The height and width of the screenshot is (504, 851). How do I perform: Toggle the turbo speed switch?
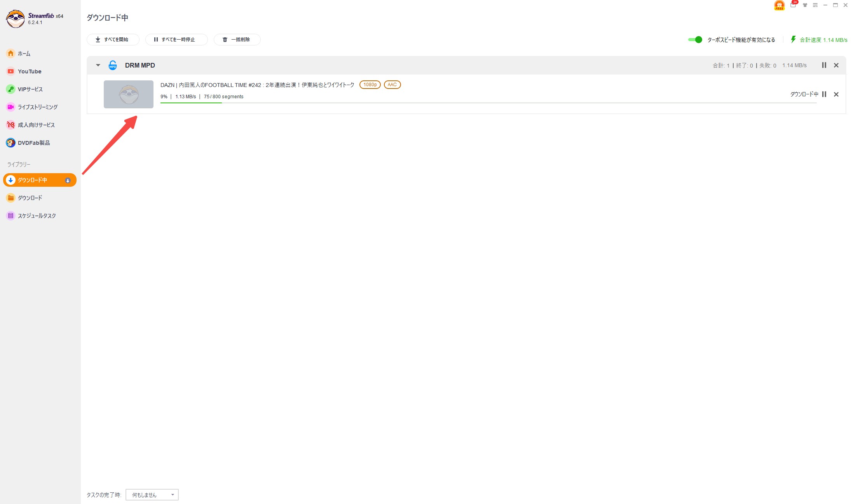(695, 40)
